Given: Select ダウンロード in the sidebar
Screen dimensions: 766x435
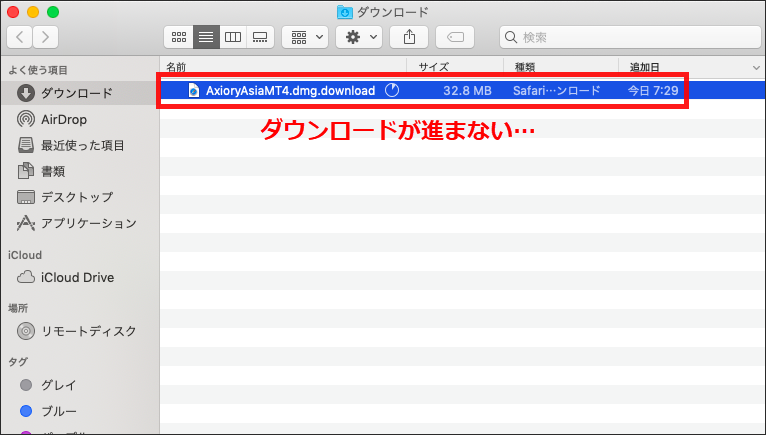Looking at the screenshot, I should point(81,93).
